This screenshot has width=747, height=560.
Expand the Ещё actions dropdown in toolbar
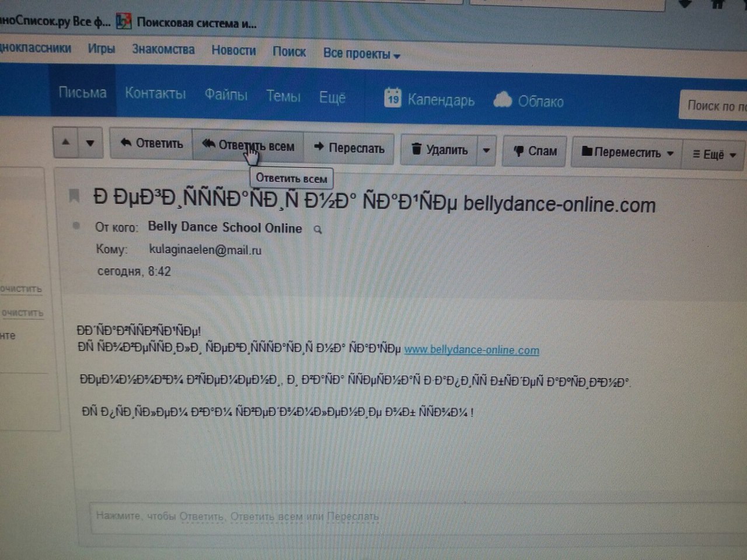tap(714, 155)
